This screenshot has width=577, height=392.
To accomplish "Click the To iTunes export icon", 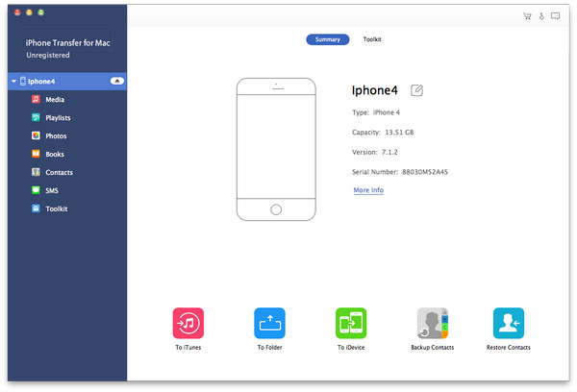I will click(x=188, y=323).
